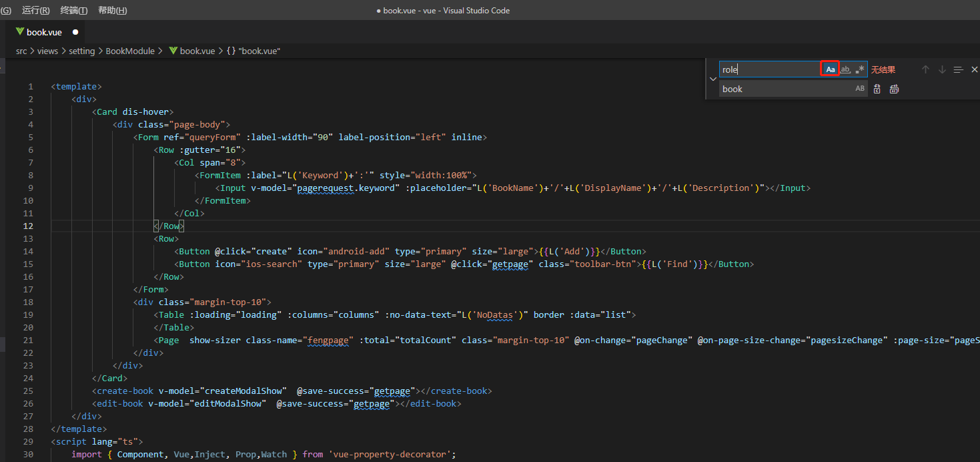This screenshot has width=980, height=462.
Task: Open the views folder breadcrumb
Action: pos(47,51)
